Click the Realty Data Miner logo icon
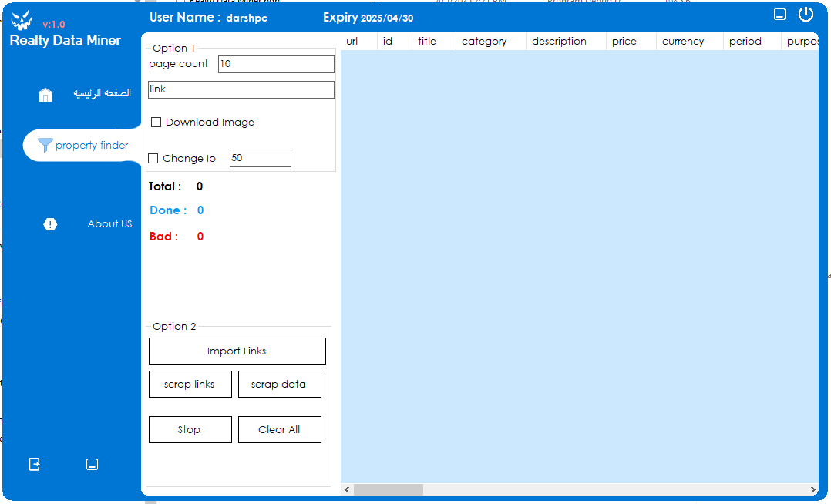Screen dimensions: 831x504 tap(22, 21)
